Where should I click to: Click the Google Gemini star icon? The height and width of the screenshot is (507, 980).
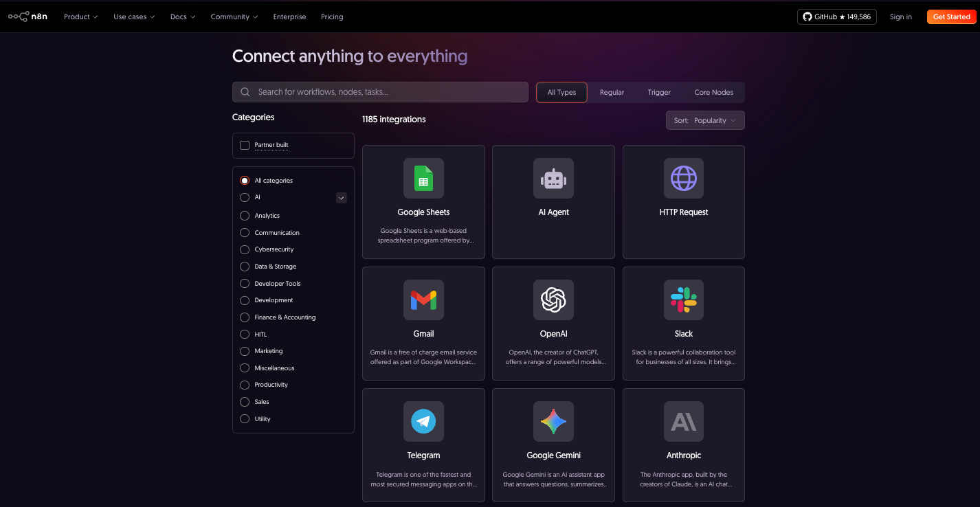[553, 422]
